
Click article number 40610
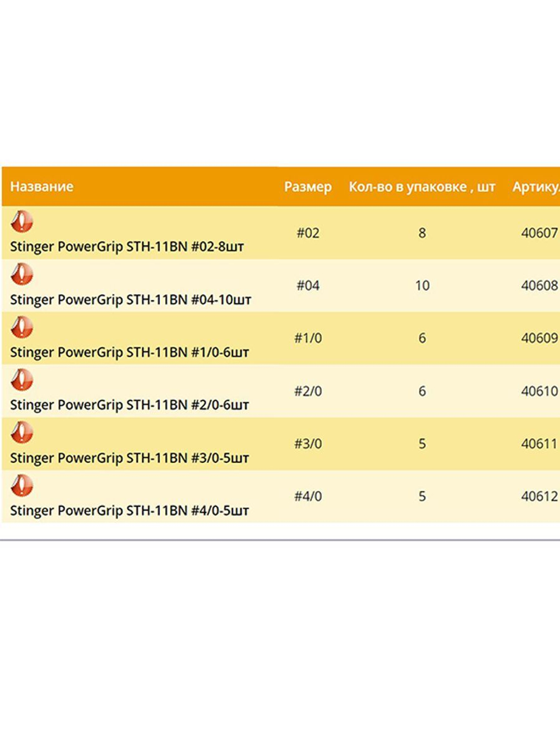[539, 391]
